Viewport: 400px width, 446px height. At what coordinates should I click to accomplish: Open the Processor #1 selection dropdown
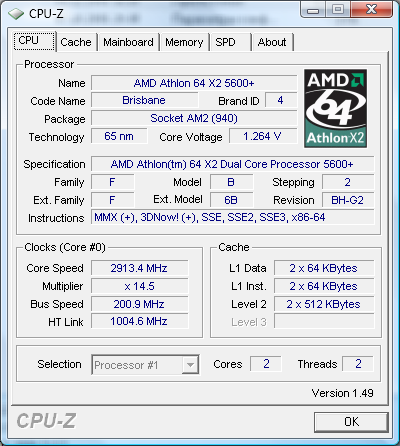145,365
